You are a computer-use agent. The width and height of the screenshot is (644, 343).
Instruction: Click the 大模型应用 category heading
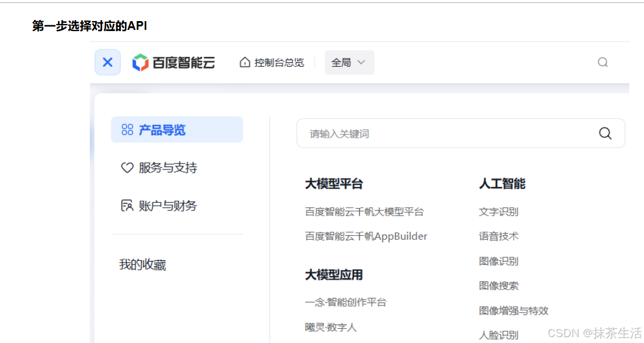click(x=334, y=275)
